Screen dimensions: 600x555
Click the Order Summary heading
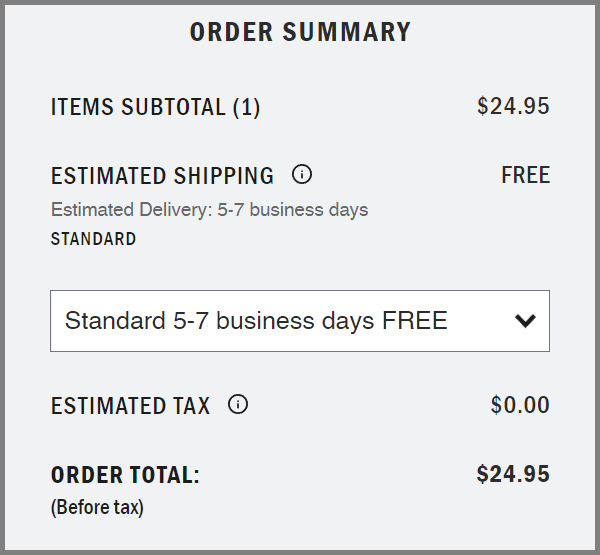pos(300,32)
